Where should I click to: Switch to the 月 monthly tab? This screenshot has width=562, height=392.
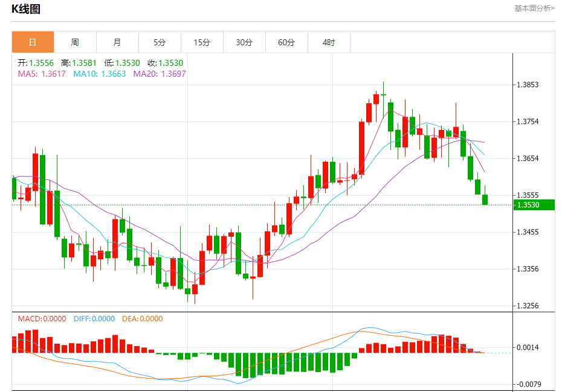117,42
